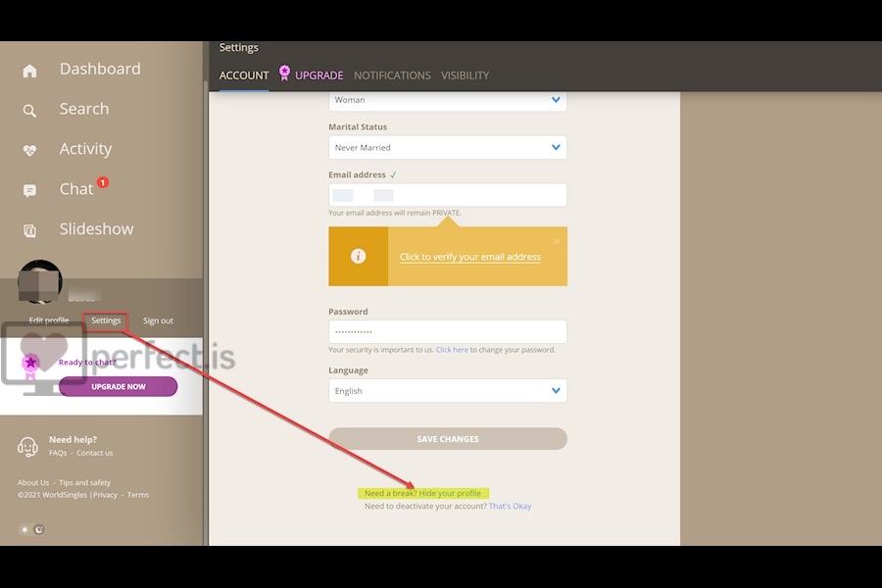Open FAQs link
The width and height of the screenshot is (882, 588).
(58, 453)
